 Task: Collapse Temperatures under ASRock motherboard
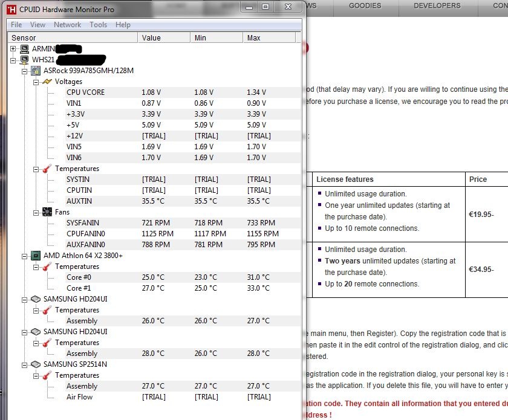36,169
